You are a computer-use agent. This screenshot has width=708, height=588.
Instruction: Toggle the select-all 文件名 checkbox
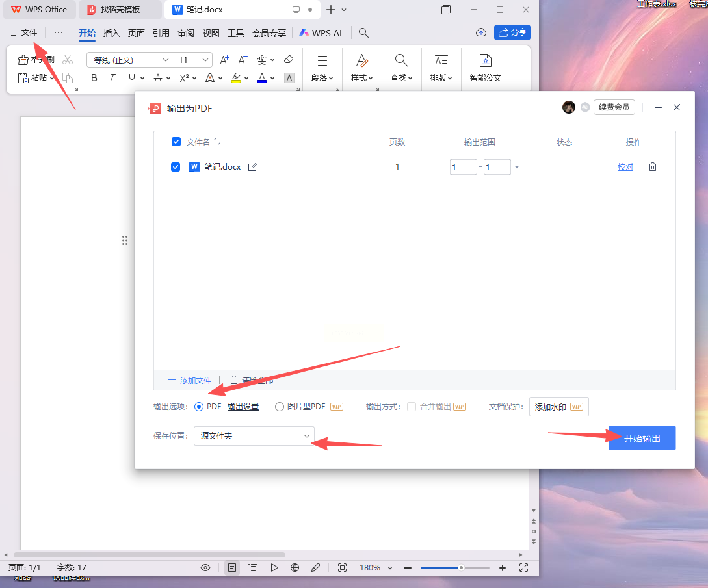pyautogui.click(x=176, y=142)
